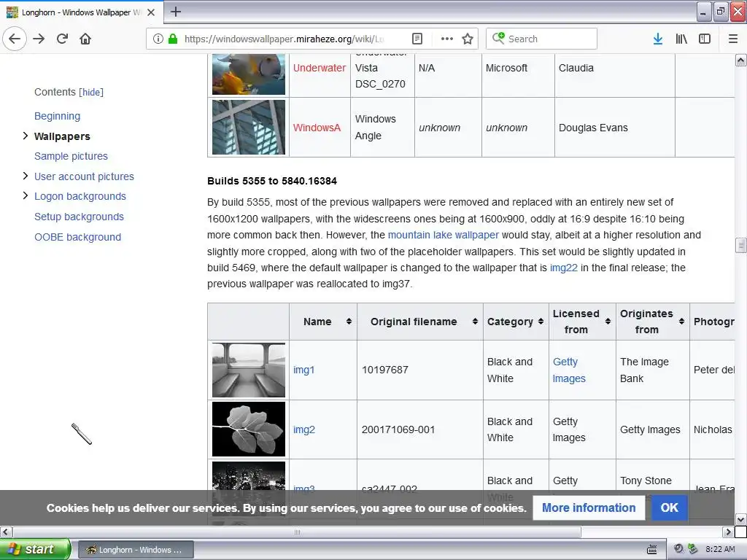Follow Getty Images link in img1 row
The height and width of the screenshot is (560, 747).
click(569, 370)
